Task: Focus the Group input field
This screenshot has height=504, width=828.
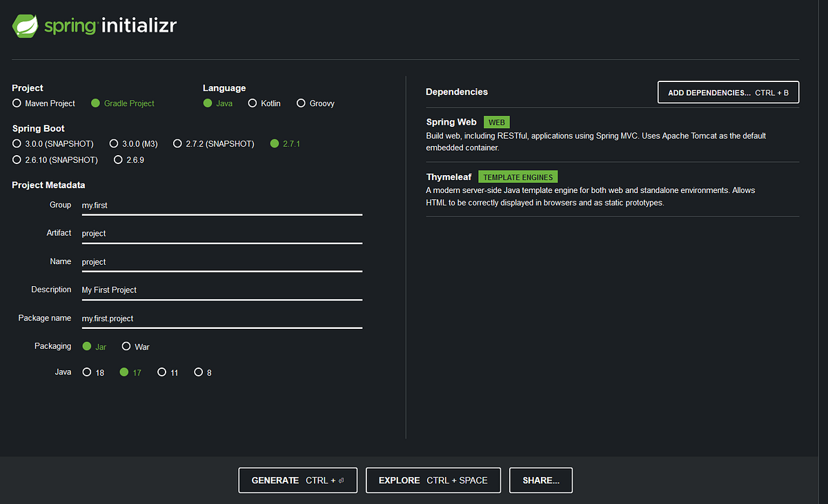Action: pyautogui.click(x=221, y=205)
